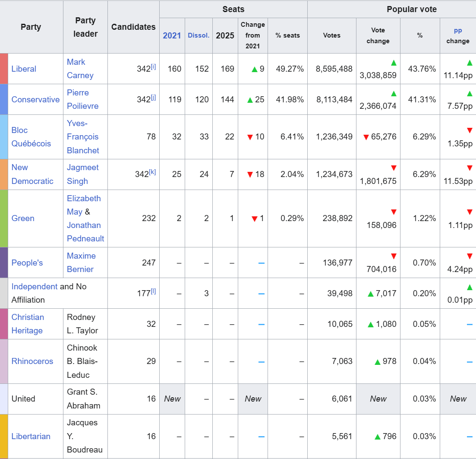The height and width of the screenshot is (459, 476).
Task: Open the People's party link
Action: (27, 263)
